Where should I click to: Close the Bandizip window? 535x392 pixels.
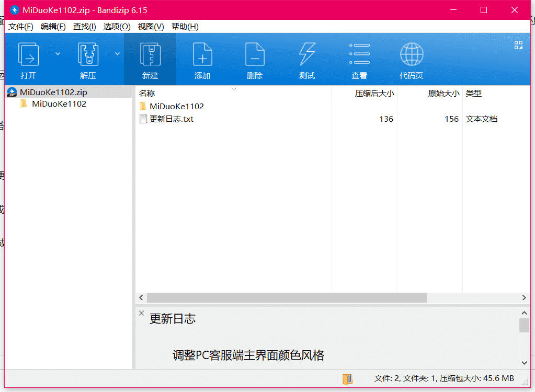tap(515, 10)
